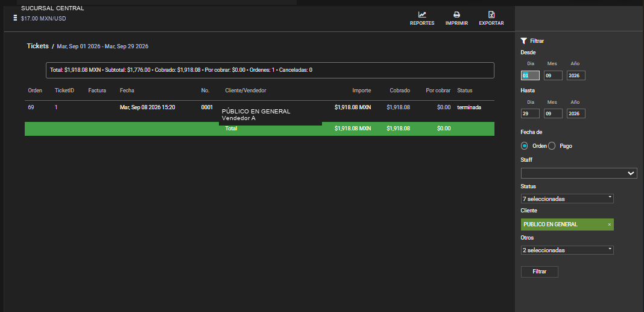Focus the Hasta Mes field

[x=553, y=113]
